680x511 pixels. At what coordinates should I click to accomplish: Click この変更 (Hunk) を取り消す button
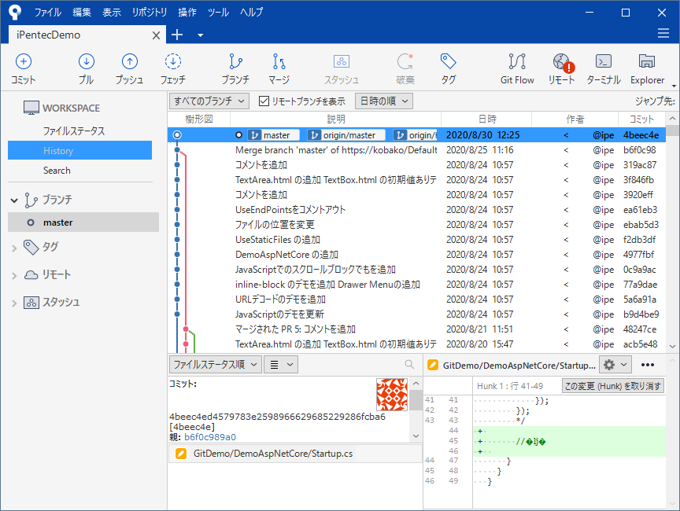pyautogui.click(x=613, y=386)
